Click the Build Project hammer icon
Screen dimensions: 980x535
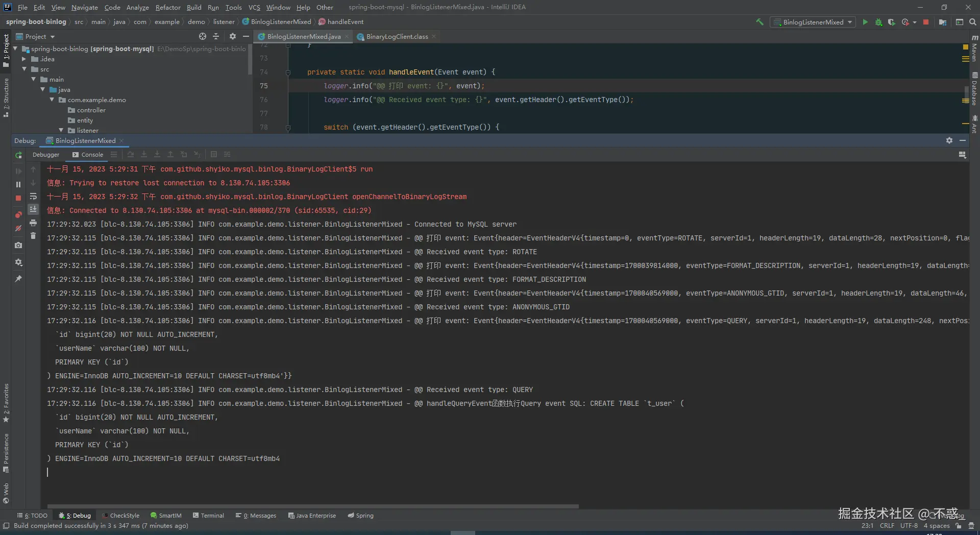[x=759, y=22]
